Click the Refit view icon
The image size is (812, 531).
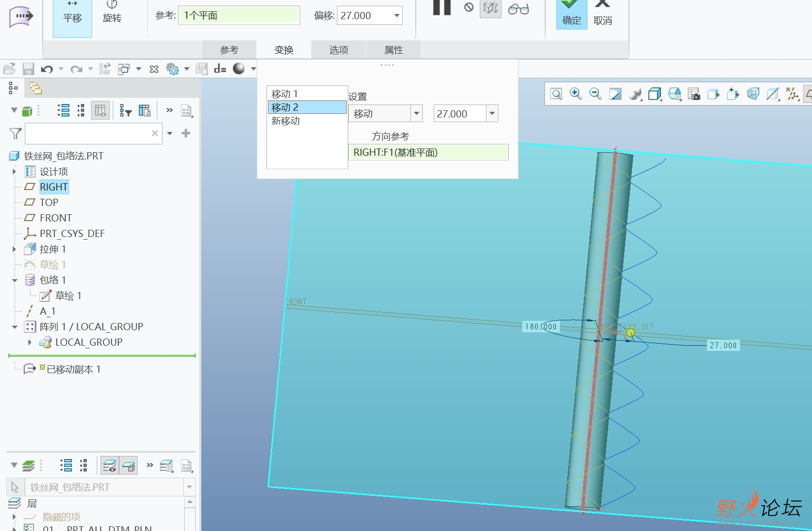pos(556,94)
